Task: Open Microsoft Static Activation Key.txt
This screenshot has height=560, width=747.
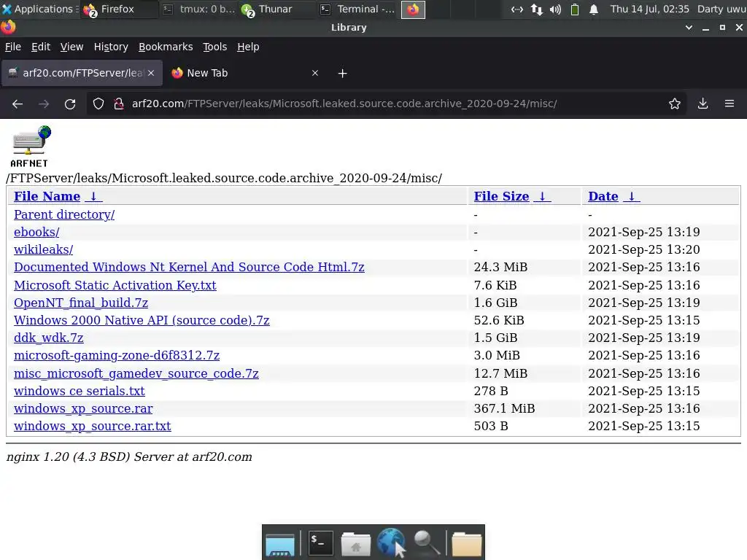Action: click(x=115, y=285)
